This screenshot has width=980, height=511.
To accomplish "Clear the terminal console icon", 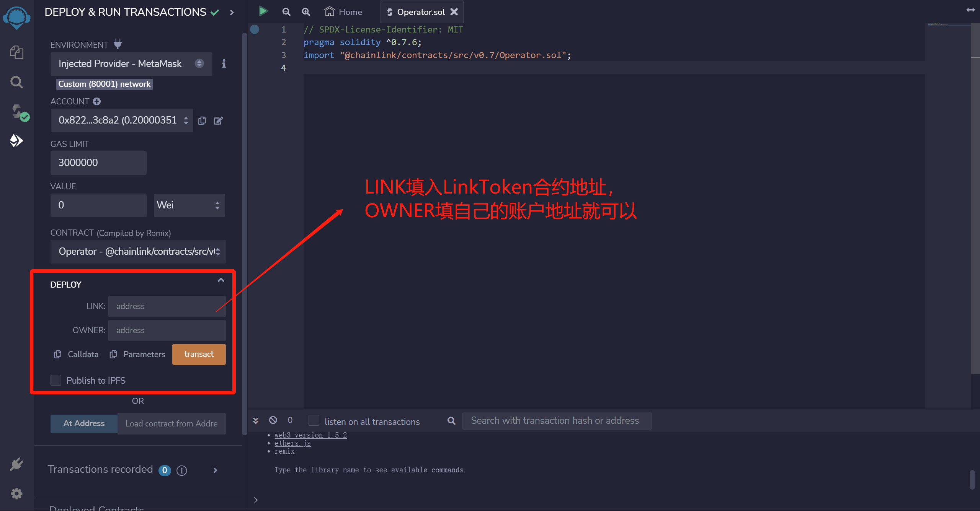I will tap(273, 420).
